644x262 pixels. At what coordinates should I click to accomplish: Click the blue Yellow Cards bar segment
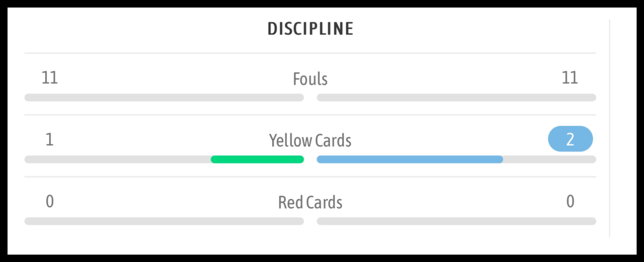tap(410, 159)
